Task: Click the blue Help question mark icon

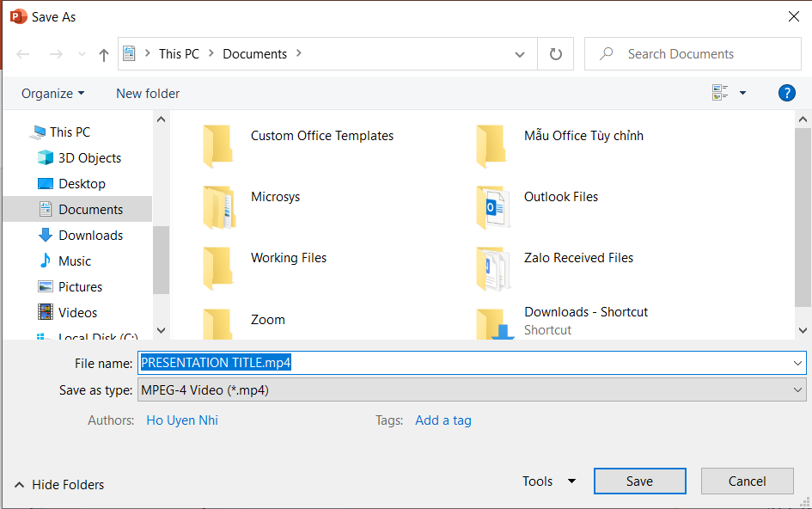Action: pyautogui.click(x=786, y=93)
